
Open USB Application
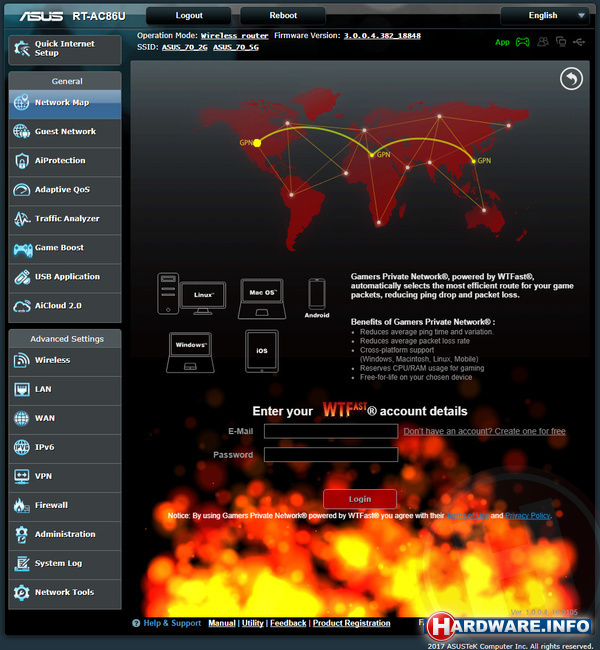[x=65, y=277]
